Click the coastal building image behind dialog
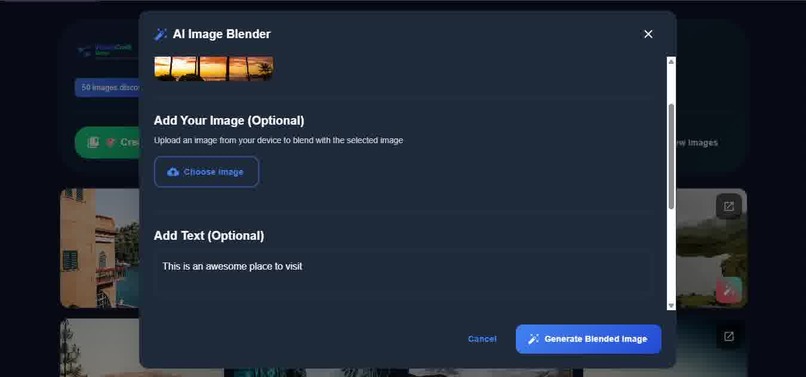 pyautogui.click(x=99, y=248)
